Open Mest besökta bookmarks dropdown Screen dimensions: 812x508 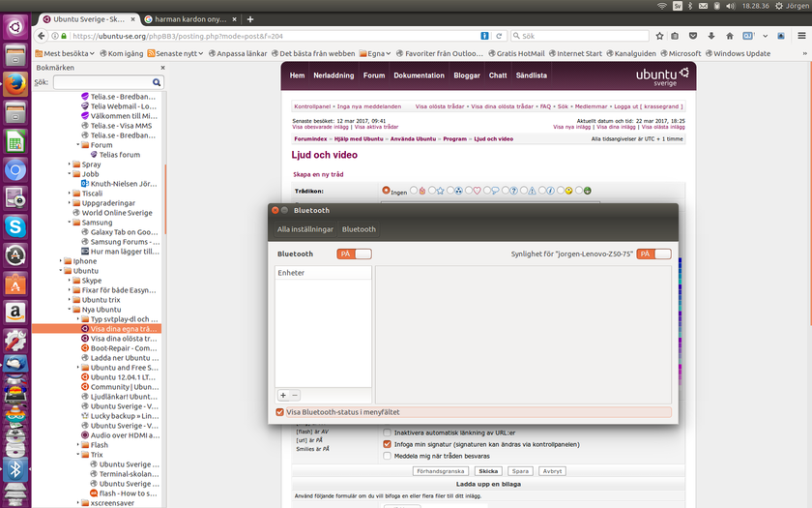coord(65,53)
